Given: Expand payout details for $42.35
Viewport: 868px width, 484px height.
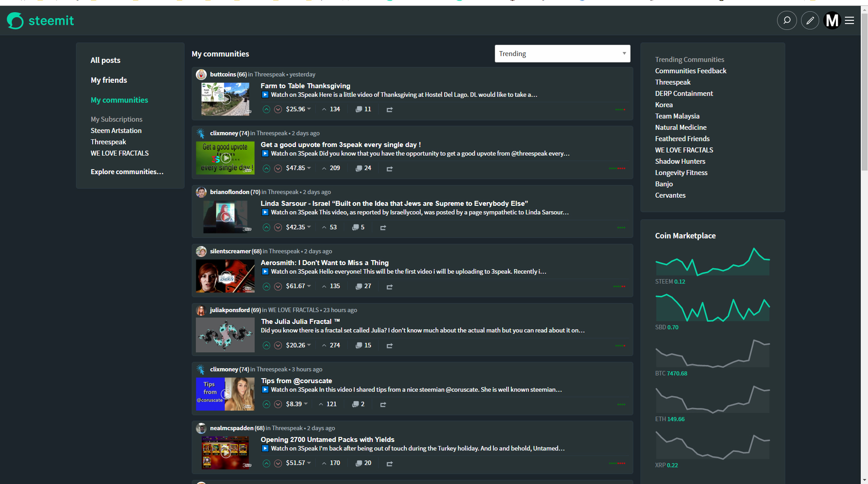Looking at the screenshot, I should [298, 227].
